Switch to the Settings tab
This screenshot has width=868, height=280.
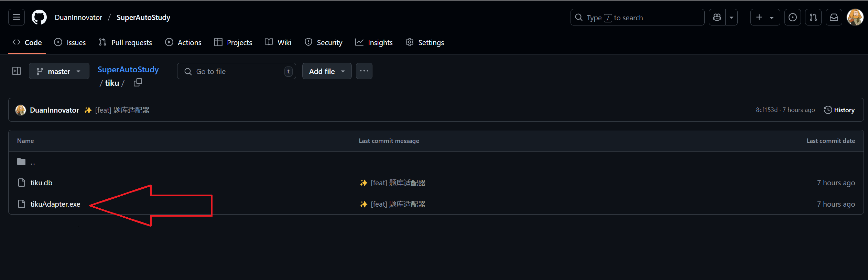click(425, 42)
